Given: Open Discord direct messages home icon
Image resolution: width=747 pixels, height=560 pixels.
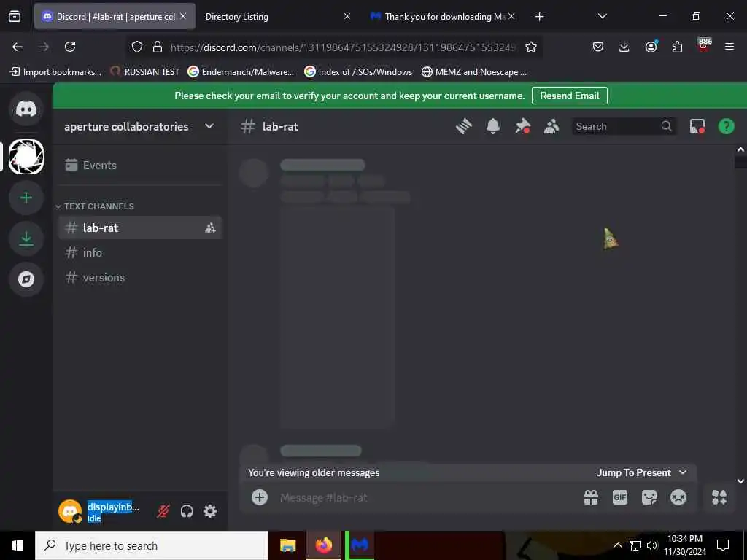Looking at the screenshot, I should pyautogui.click(x=26, y=109).
